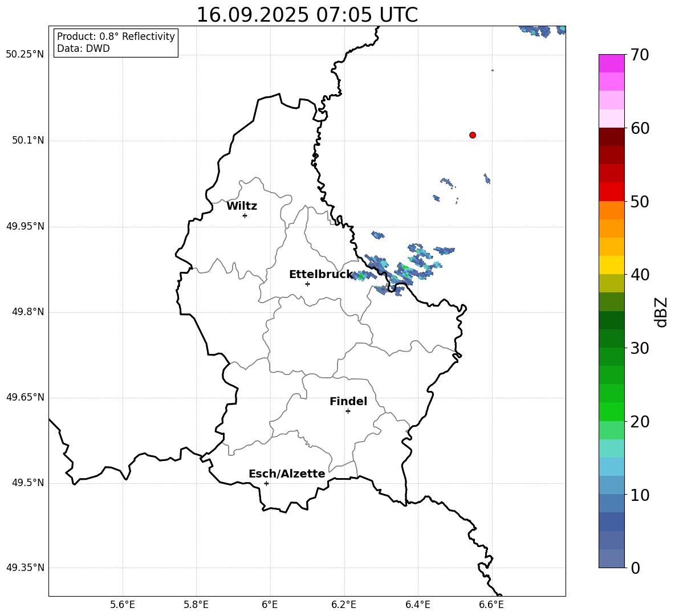Screen dimensions: 675x616
Task: Click the 20 value on colorbar
Action: (x=640, y=422)
